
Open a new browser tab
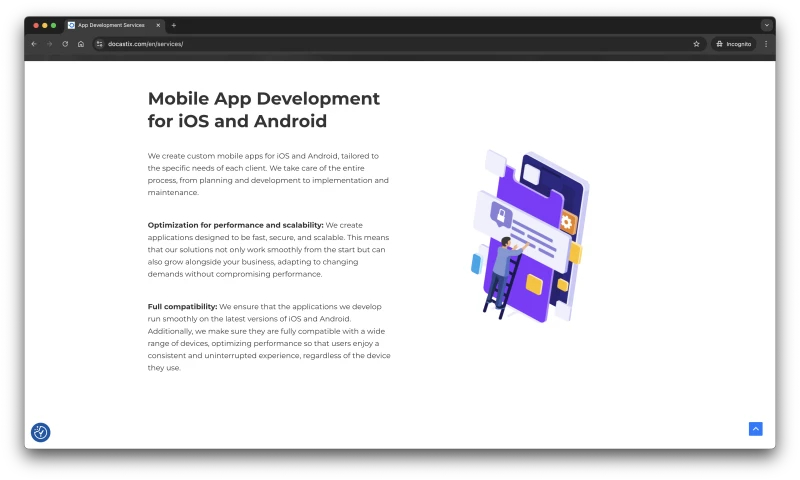click(x=174, y=25)
